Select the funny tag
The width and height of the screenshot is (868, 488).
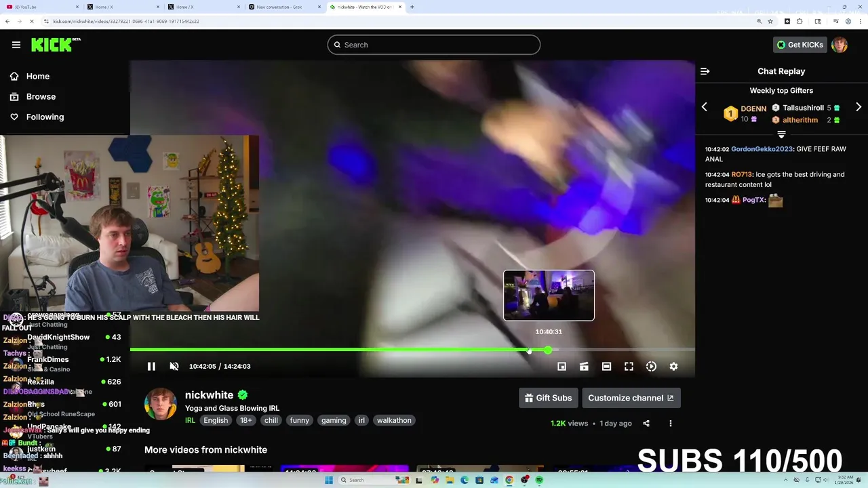click(x=299, y=420)
